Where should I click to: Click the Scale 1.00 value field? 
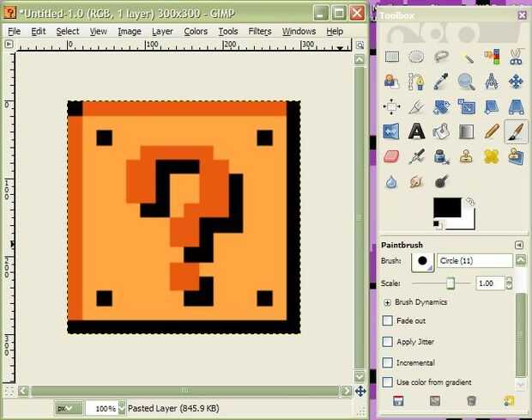490,283
